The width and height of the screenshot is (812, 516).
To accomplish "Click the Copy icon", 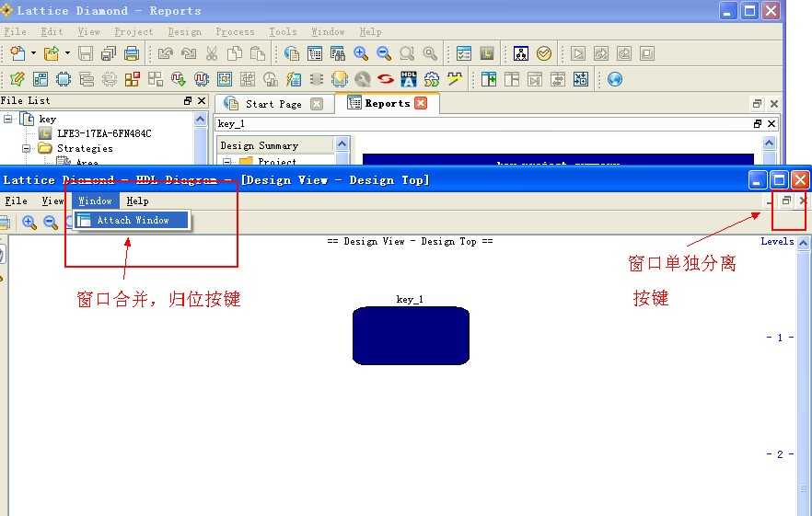I will coord(235,53).
